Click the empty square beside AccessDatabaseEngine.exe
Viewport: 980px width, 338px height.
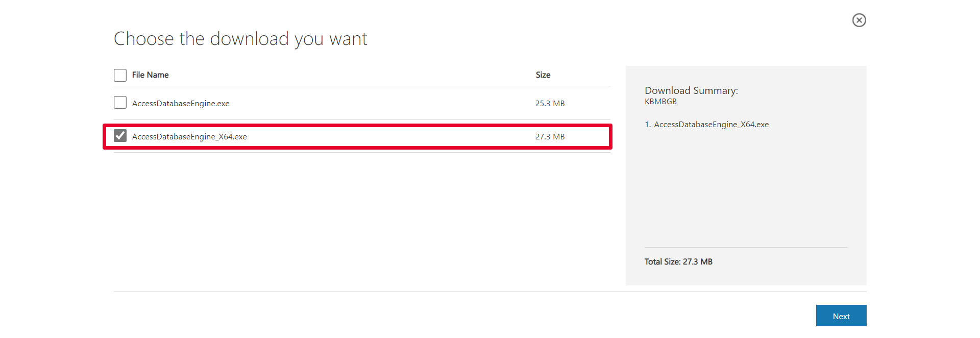tap(120, 102)
